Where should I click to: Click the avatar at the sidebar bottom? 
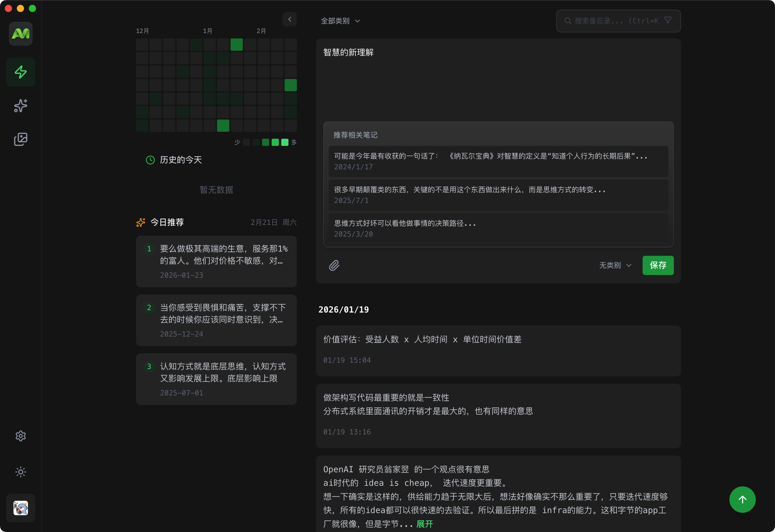coord(20,508)
